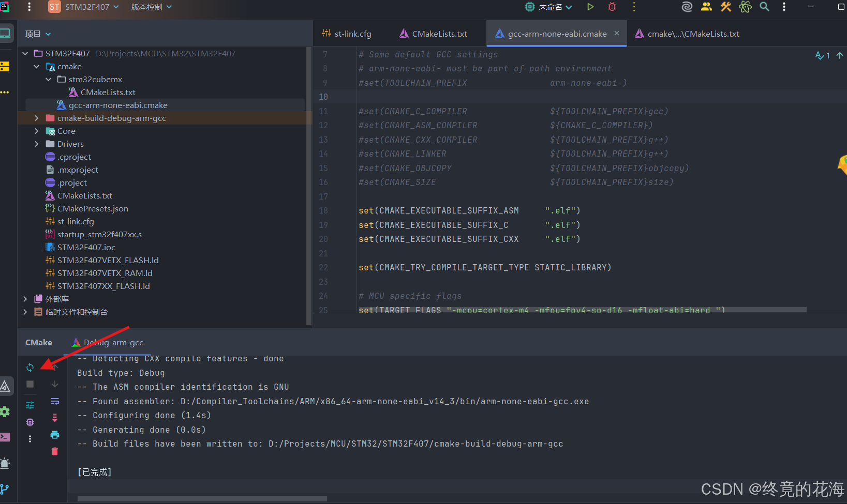Open the inspections widget showing 1 typo

point(823,55)
